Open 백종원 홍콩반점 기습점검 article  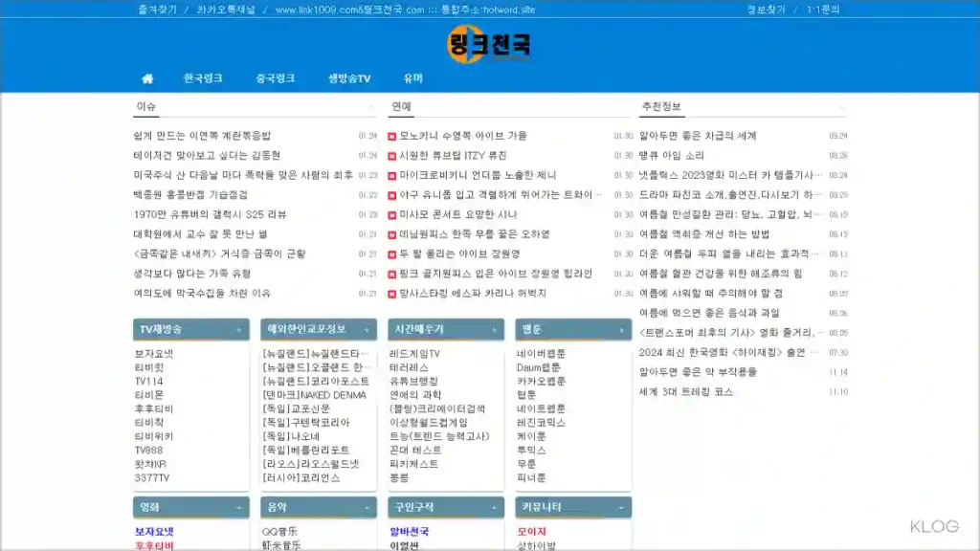pos(189,195)
